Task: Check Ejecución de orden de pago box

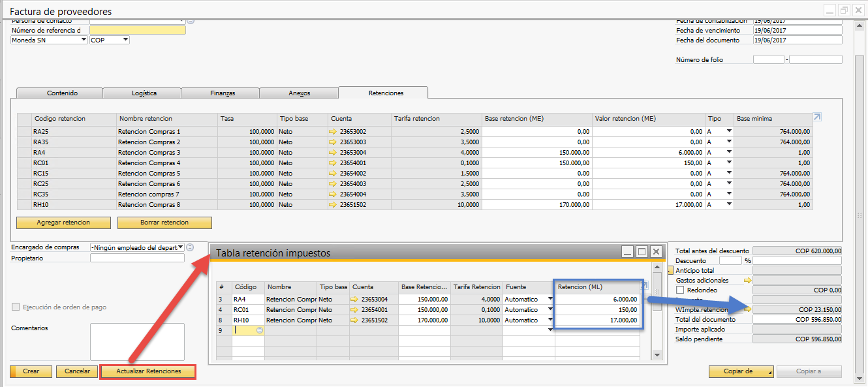Action: (16, 307)
